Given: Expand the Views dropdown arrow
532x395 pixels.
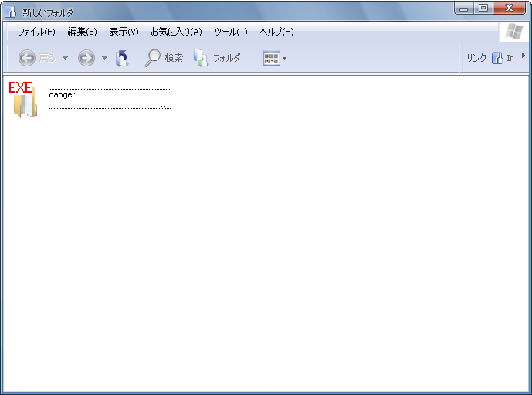Looking at the screenshot, I should 284,59.
